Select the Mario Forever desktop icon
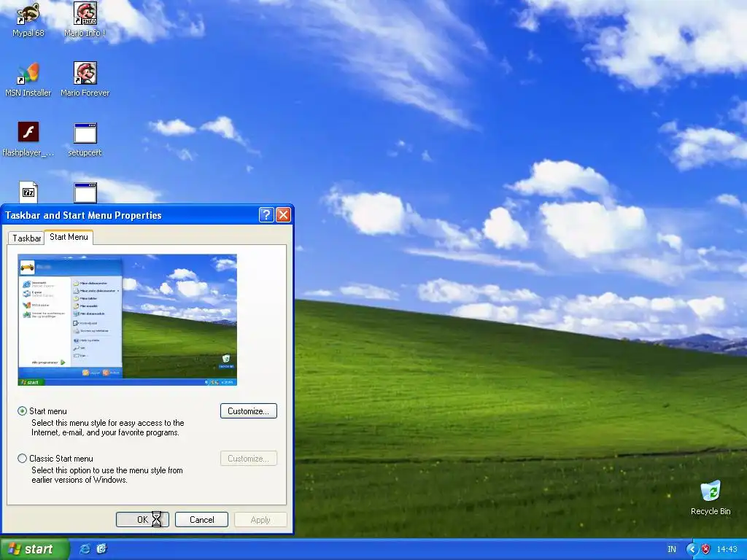The image size is (747, 560). 85,79
